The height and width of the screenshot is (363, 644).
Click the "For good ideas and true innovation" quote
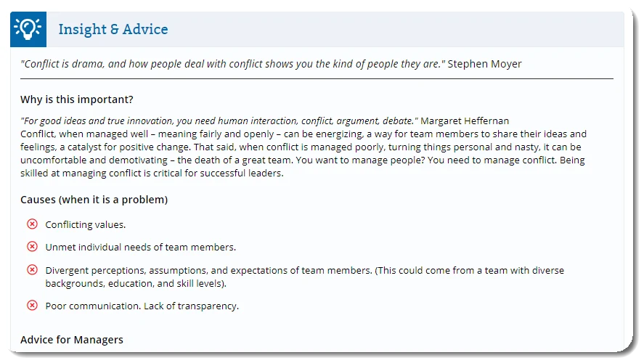coord(219,120)
